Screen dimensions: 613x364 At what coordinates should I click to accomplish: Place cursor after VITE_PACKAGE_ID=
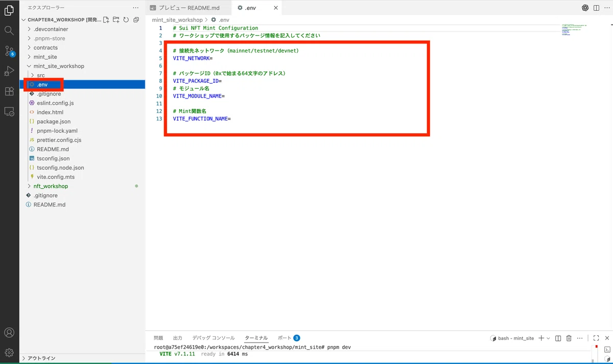coord(222,81)
